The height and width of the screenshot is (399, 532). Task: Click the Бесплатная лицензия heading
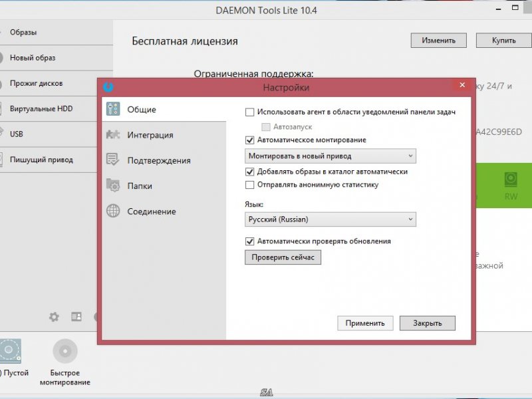tap(185, 41)
